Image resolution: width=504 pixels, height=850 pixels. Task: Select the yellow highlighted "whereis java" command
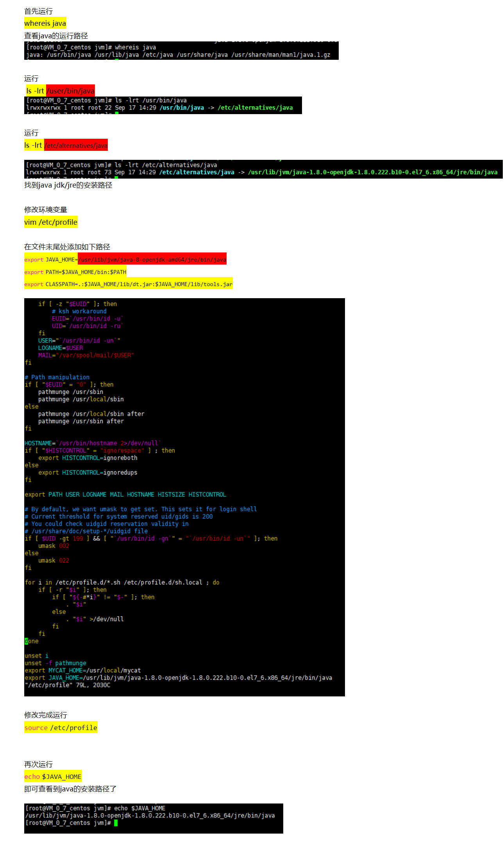click(45, 23)
